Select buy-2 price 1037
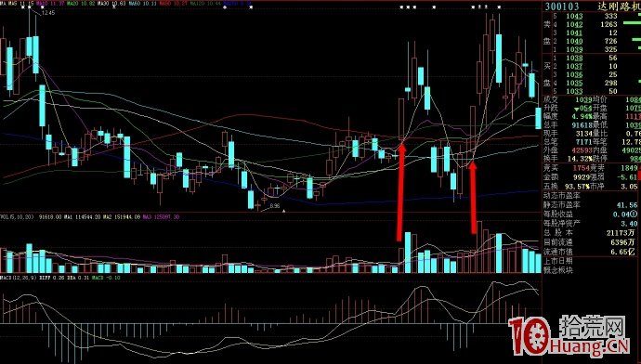 pos(574,66)
